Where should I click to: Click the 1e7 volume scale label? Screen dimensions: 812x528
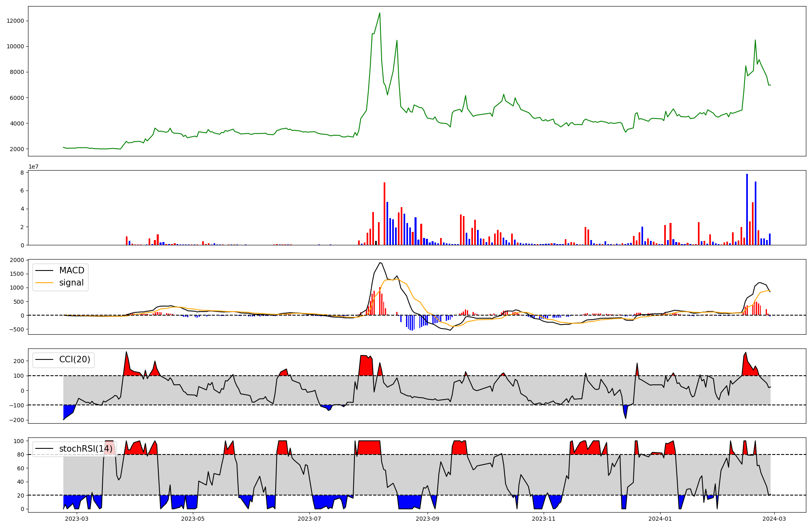(x=33, y=167)
